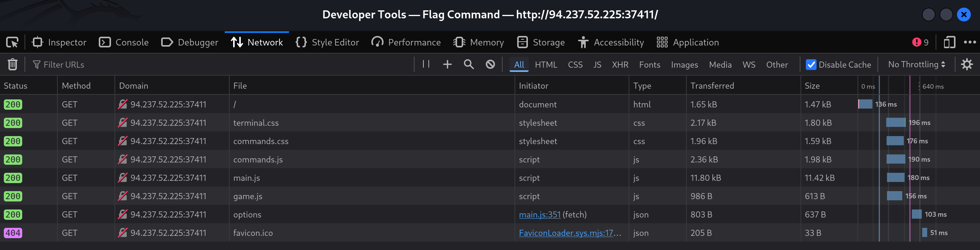
Task: Click insecure connection icon on commands.css row
Action: (x=122, y=141)
